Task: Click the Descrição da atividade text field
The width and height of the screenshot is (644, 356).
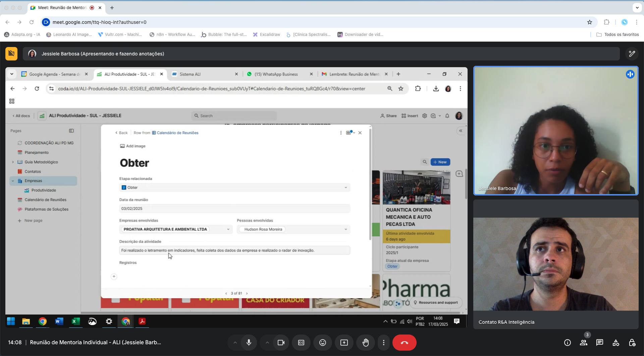Action: coord(235,251)
